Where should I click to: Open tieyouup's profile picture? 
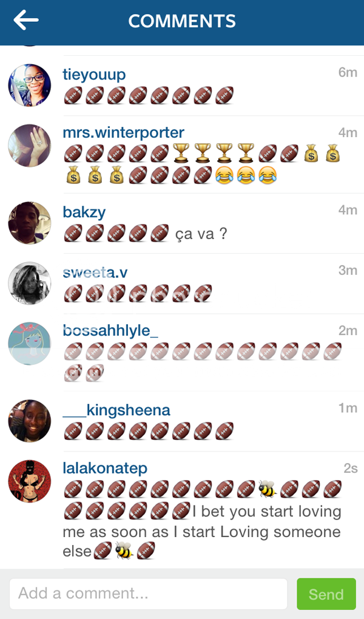pos(30,86)
